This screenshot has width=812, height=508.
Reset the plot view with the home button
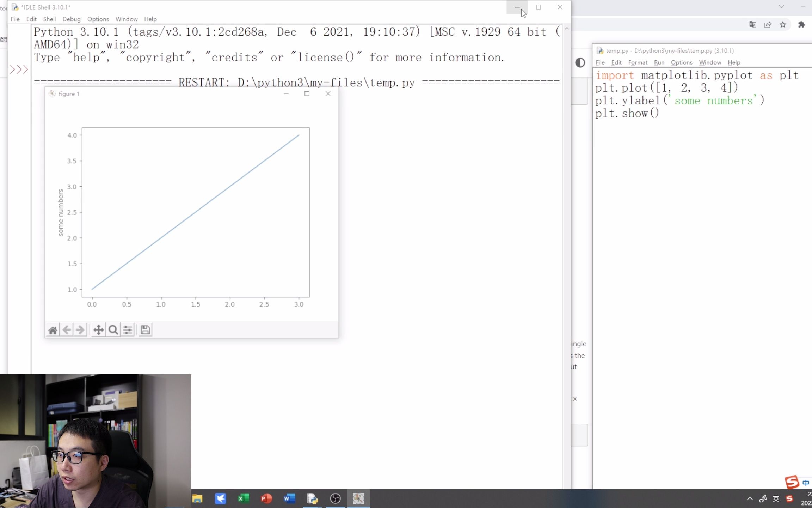click(53, 329)
